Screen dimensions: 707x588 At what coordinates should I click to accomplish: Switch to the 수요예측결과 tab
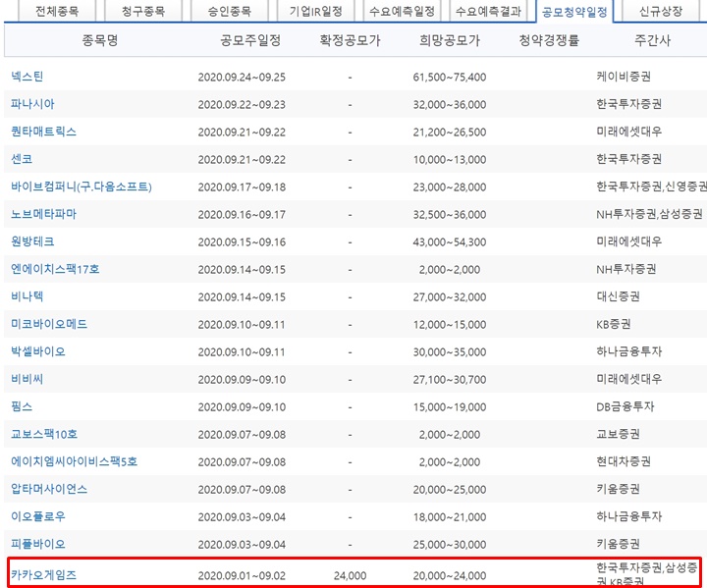coord(488,11)
